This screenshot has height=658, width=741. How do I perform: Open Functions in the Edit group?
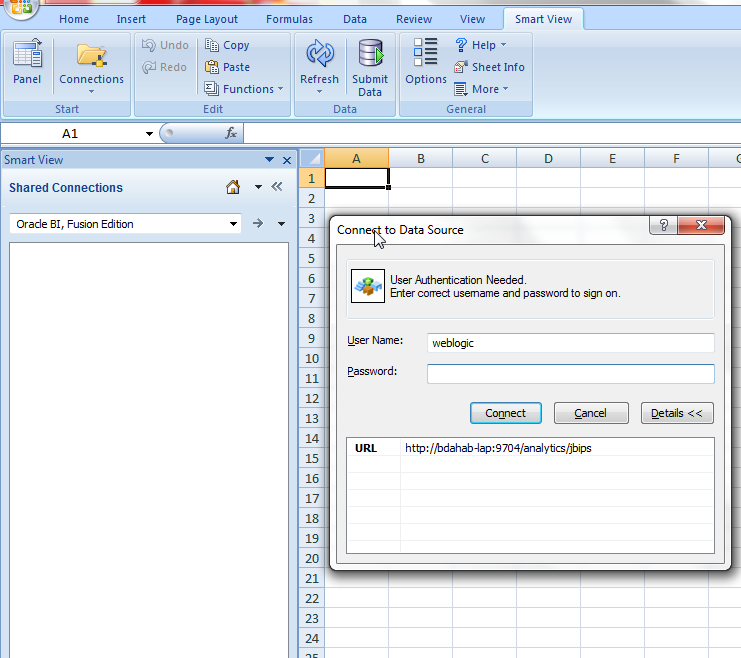[x=243, y=89]
